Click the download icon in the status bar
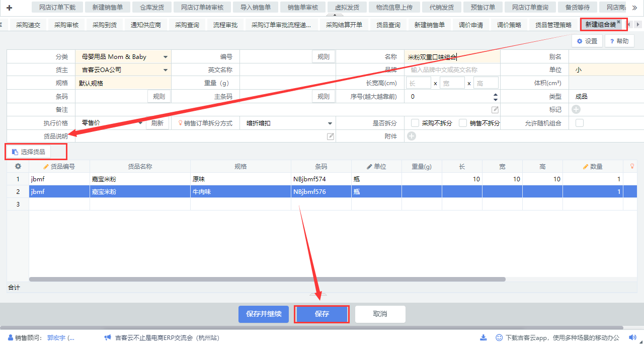This screenshot has height=344, width=644. pyautogui.click(x=484, y=337)
